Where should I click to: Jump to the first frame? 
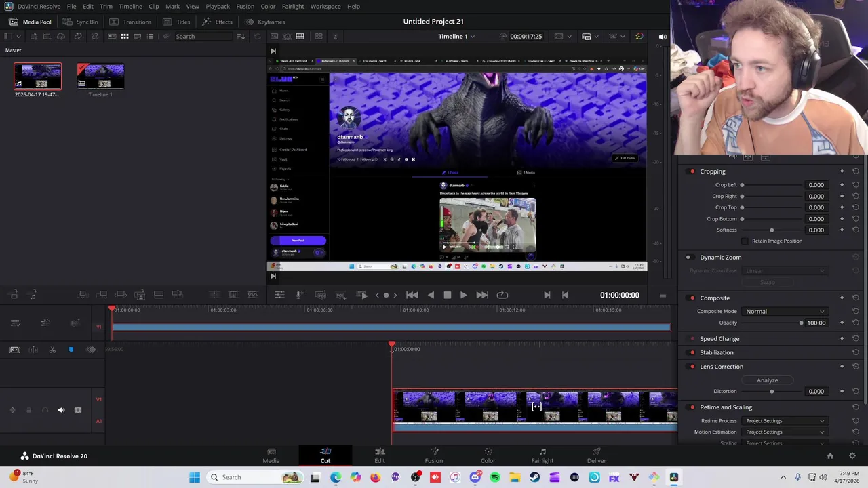tap(412, 295)
